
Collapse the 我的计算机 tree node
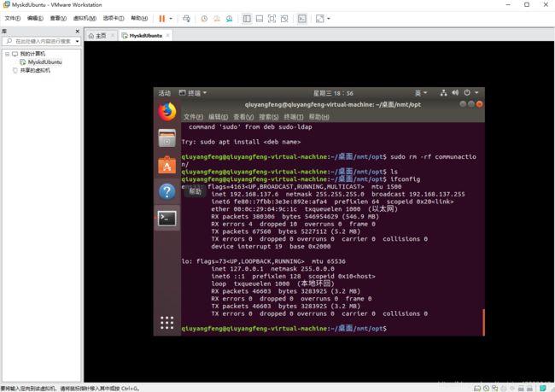pyautogui.click(x=7, y=54)
